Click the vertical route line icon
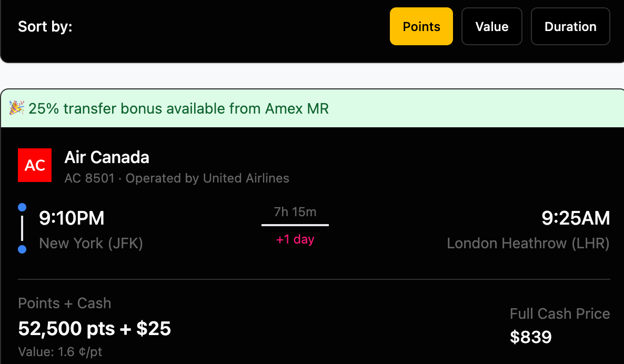Viewport: 624px width, 364px height. coord(22,228)
